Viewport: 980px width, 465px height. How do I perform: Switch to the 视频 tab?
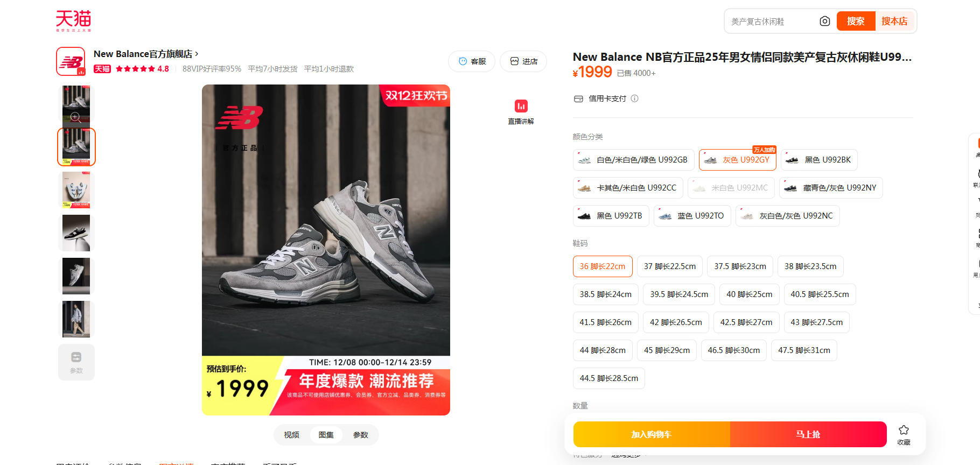[291, 435]
